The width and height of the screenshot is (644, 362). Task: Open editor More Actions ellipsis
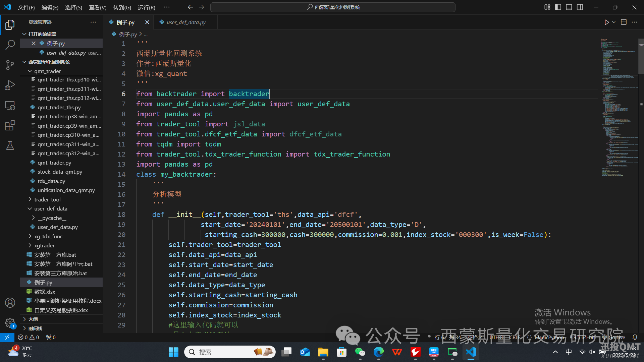point(634,22)
